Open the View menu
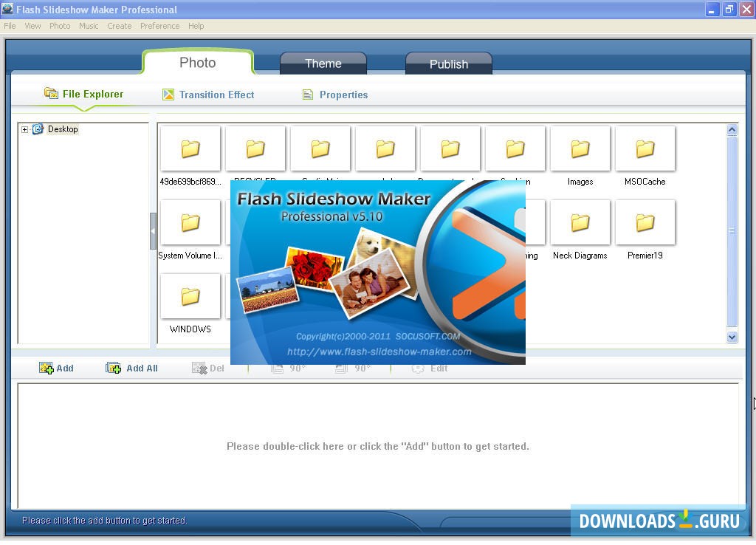The height and width of the screenshot is (545, 756). click(32, 26)
